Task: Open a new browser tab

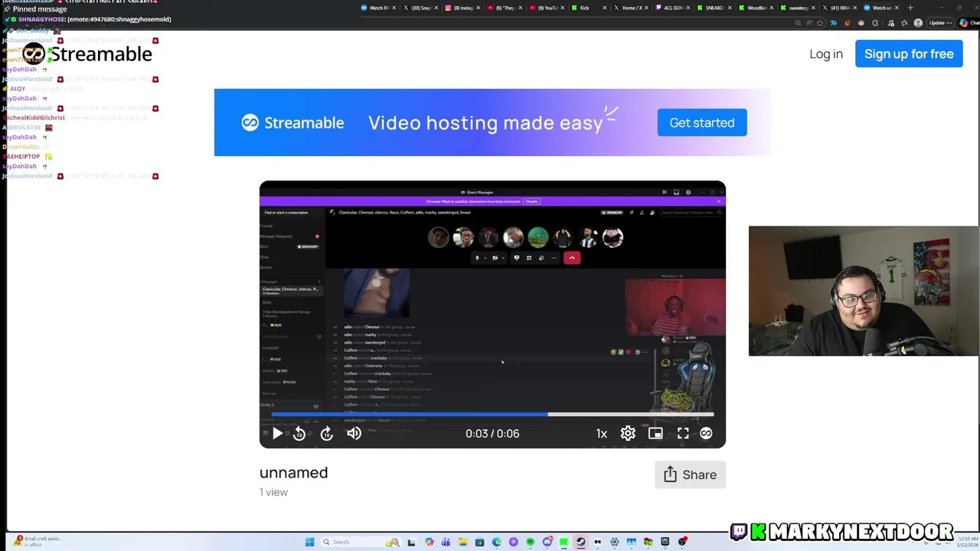Action: pos(910,8)
